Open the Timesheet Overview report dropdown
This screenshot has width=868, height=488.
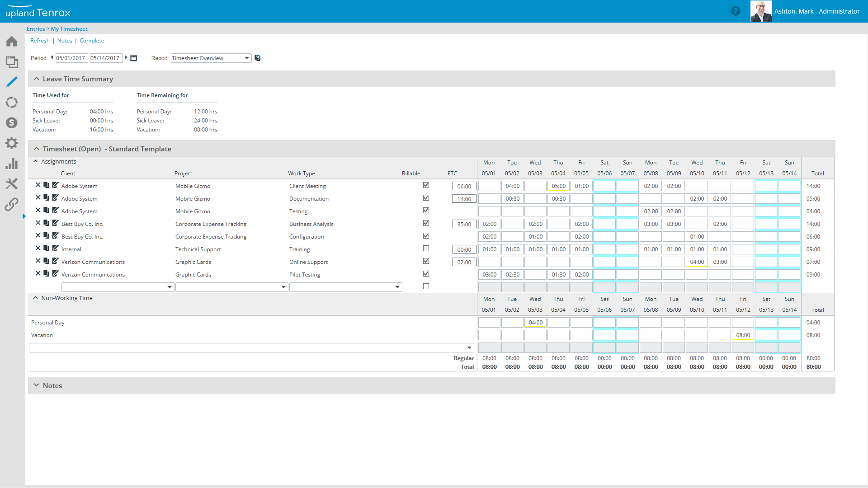point(247,58)
